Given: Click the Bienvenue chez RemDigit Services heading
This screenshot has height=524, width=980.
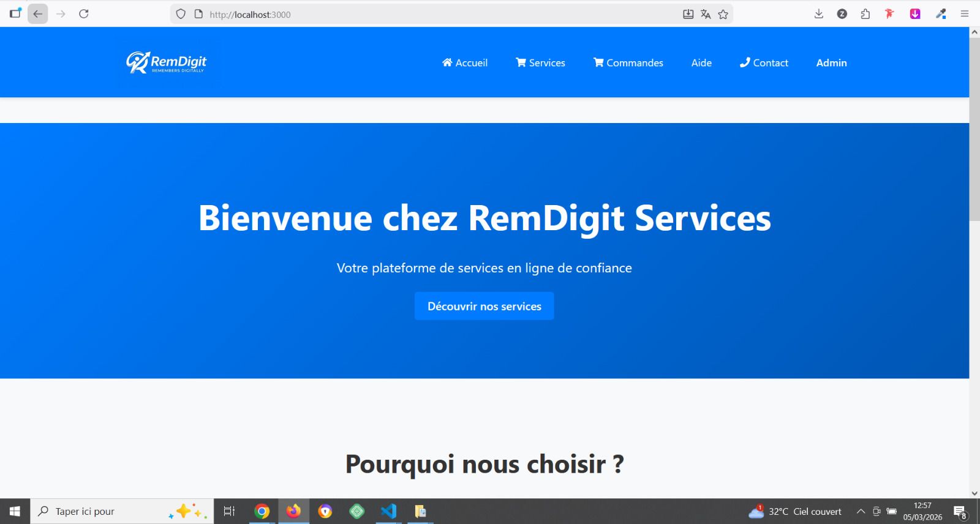Looking at the screenshot, I should (484, 218).
